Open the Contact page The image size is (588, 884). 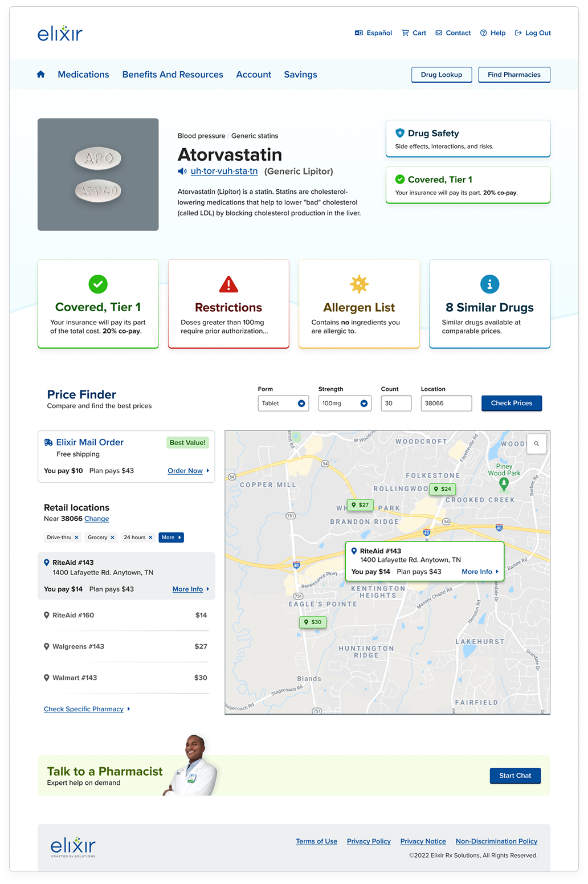(x=453, y=33)
